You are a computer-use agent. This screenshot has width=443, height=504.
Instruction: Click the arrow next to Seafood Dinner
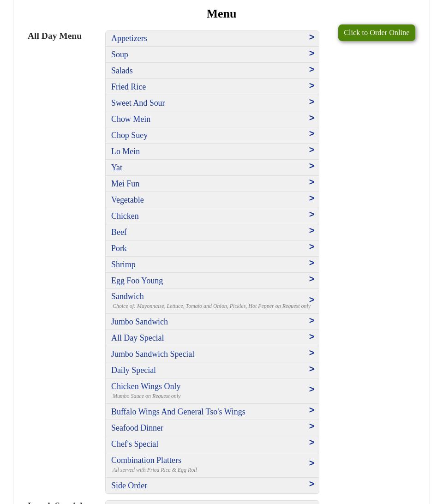coord(311,426)
